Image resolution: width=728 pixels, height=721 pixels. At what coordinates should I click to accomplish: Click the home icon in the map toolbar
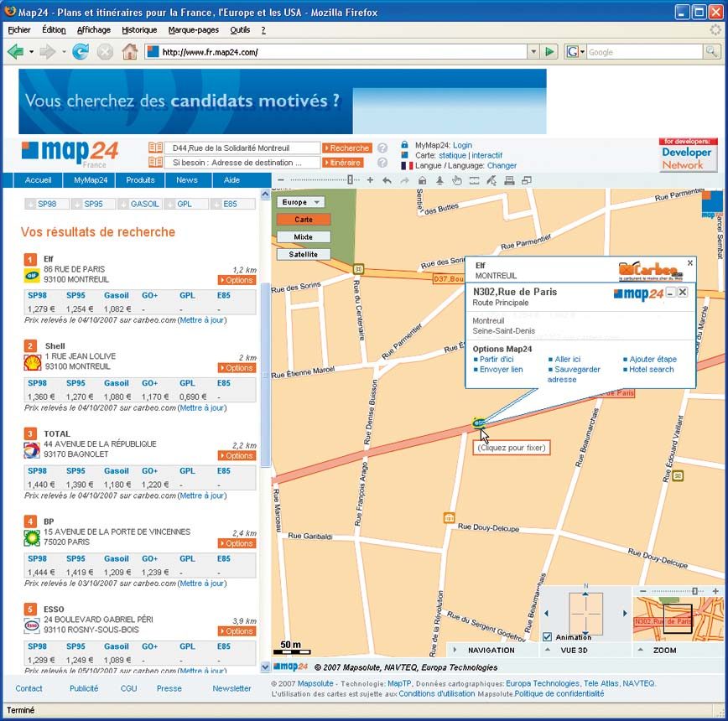[422, 180]
